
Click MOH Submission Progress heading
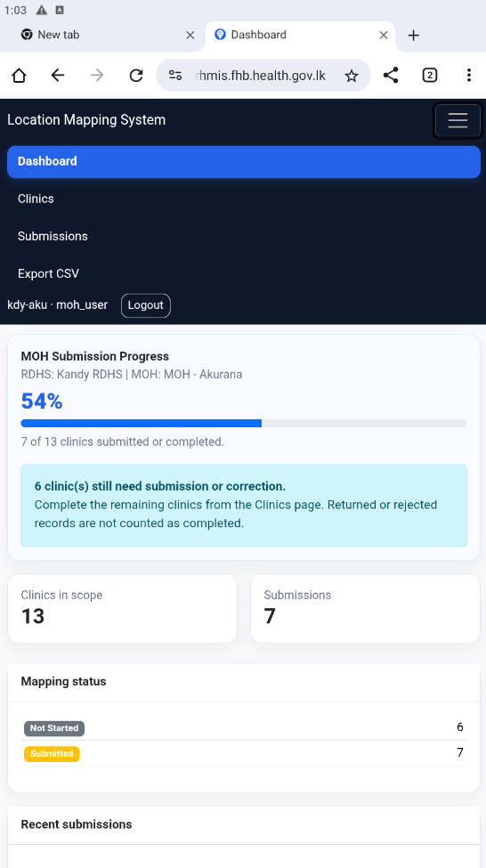[x=94, y=356]
